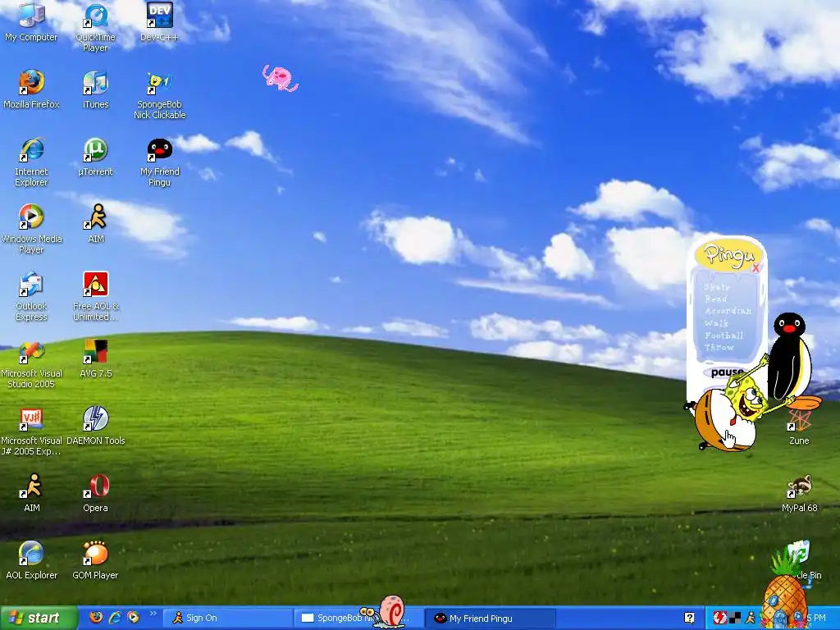The height and width of the screenshot is (630, 840).
Task: Select the iTunes desktop icon
Action: point(95,89)
